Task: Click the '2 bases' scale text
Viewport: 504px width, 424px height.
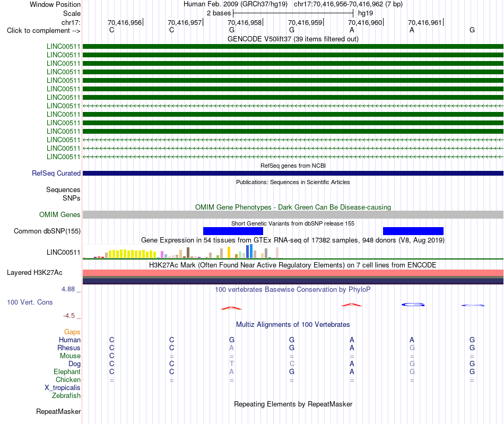Action: pyautogui.click(x=219, y=13)
